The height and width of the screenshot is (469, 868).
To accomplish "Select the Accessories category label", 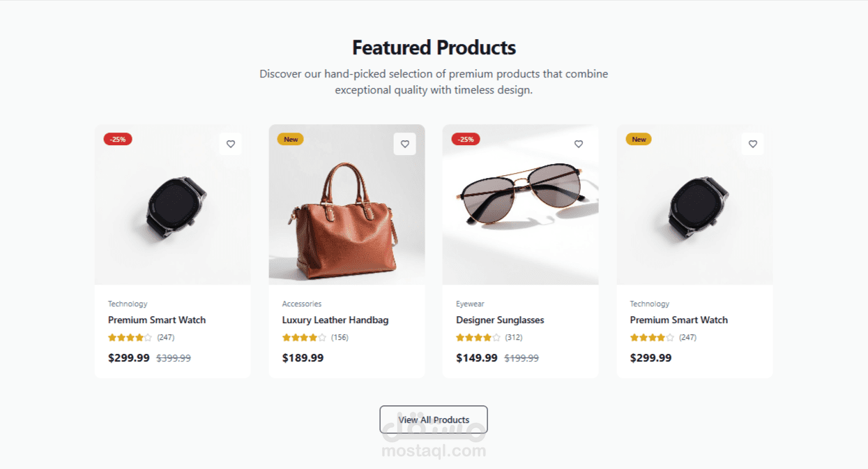I will coord(302,304).
